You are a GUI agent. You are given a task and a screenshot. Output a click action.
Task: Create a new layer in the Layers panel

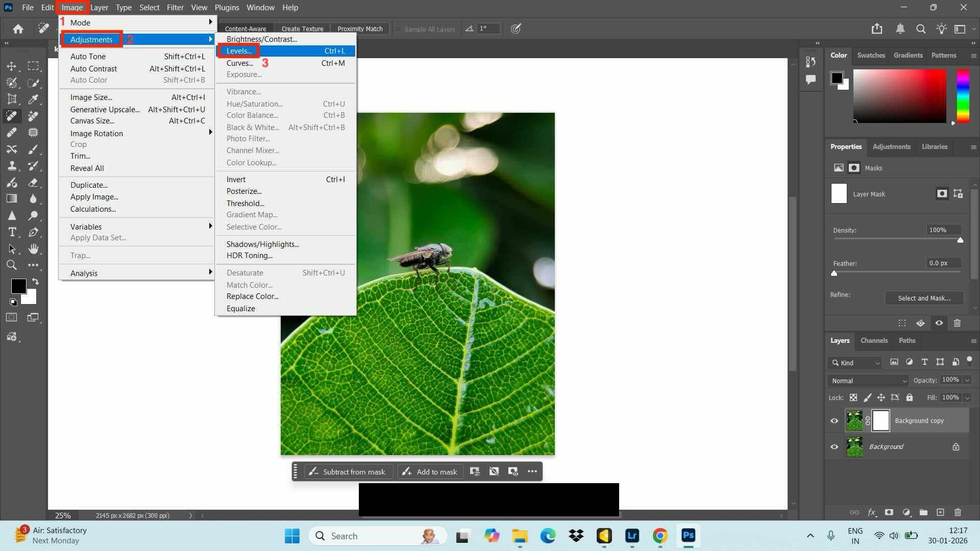pos(940,513)
